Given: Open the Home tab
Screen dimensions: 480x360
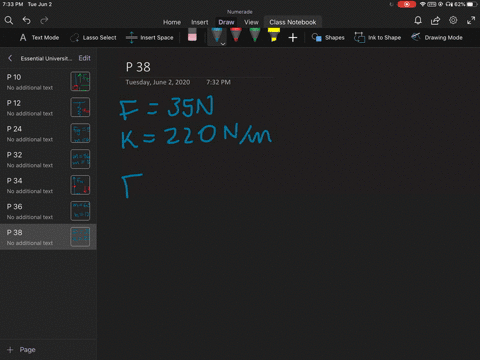Looking at the screenshot, I should click(x=172, y=22).
